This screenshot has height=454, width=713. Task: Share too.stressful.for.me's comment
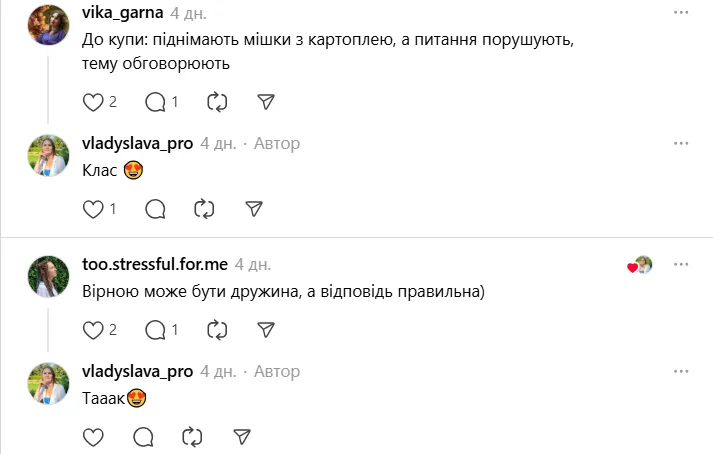266,329
